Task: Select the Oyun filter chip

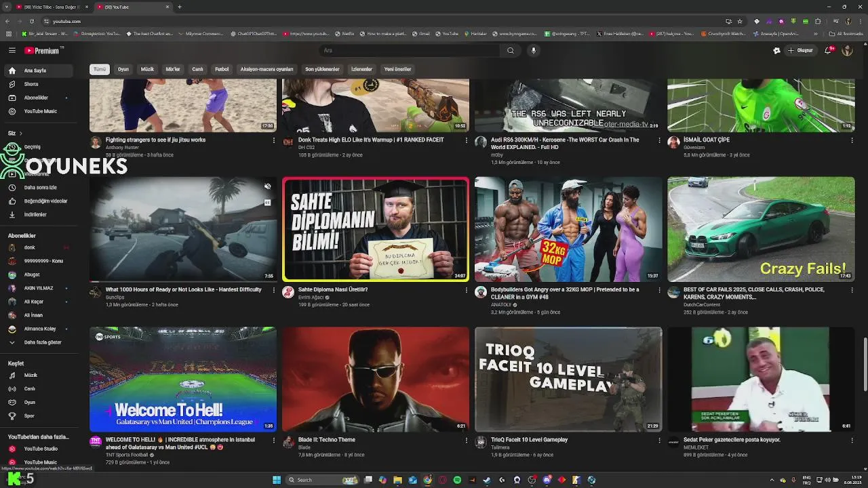Action: pos(123,69)
